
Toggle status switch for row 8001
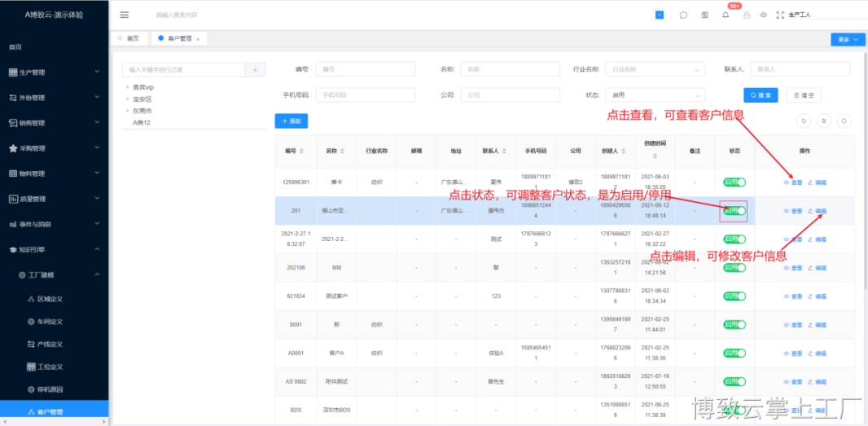point(734,325)
